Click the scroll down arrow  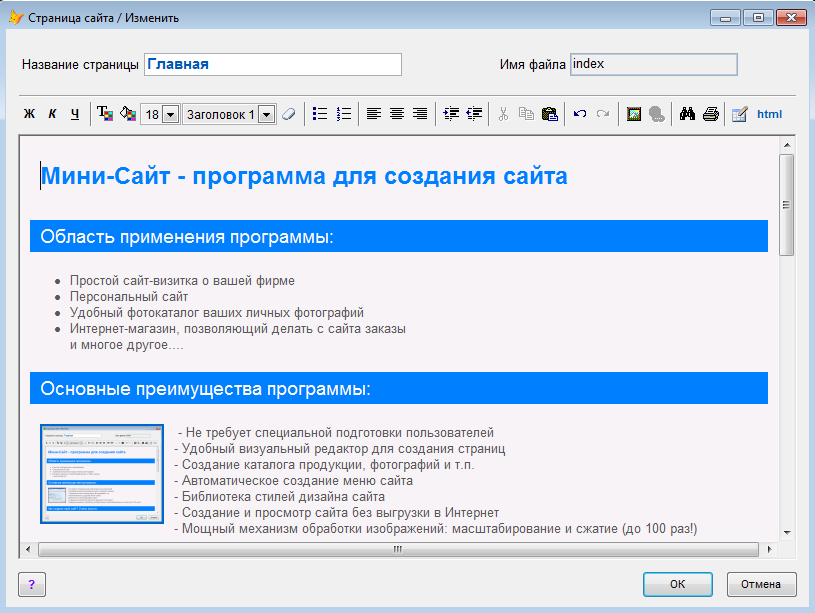[787, 532]
